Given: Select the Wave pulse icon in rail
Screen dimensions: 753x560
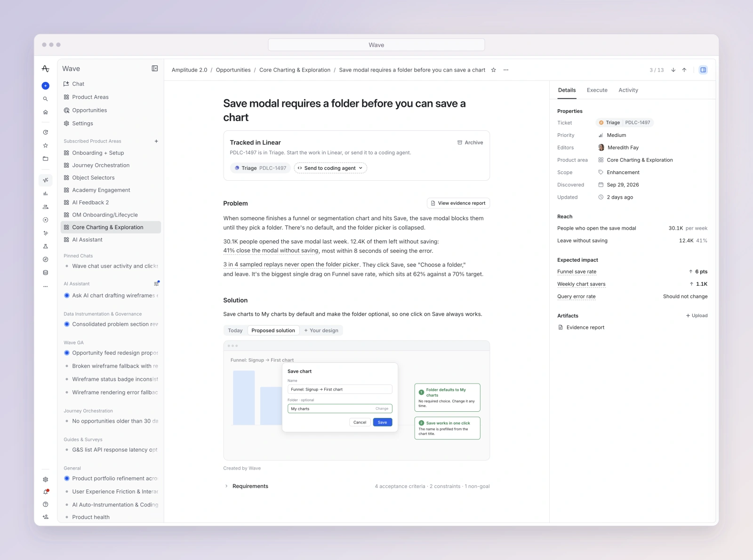Looking at the screenshot, I should tap(45, 180).
